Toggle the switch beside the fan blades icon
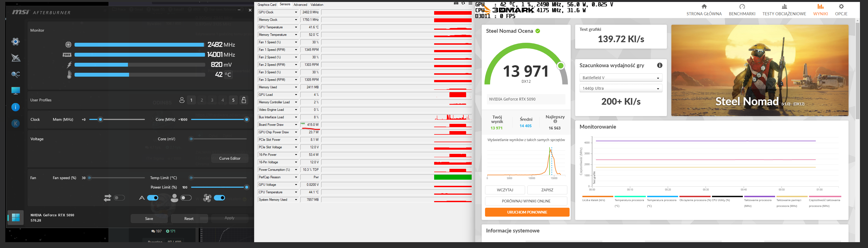The image size is (868, 248). pyautogui.click(x=219, y=198)
